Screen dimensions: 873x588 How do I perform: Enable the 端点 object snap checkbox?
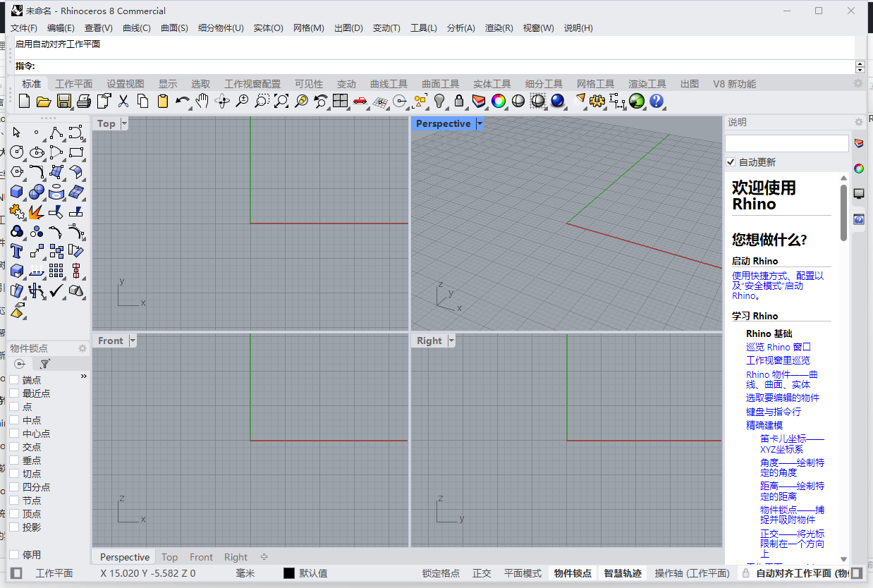click(x=14, y=380)
